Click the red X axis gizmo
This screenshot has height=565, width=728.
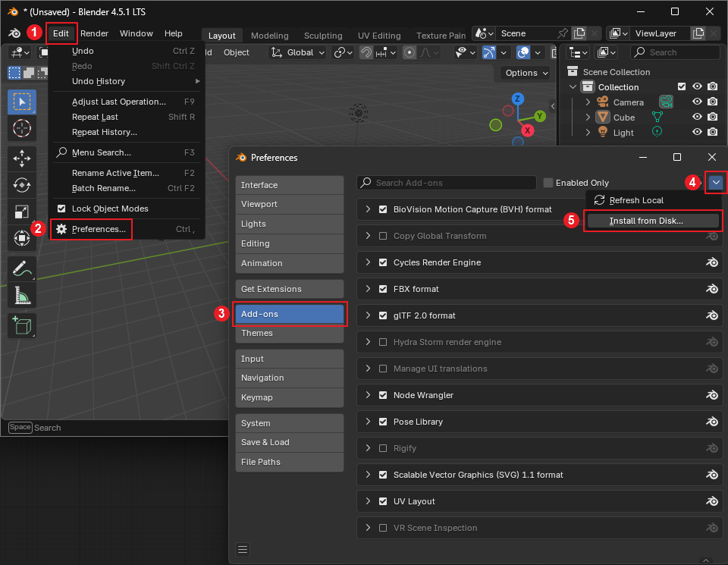(528, 130)
